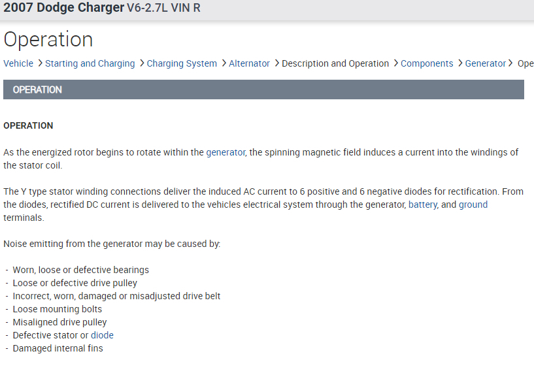Viewport: 534px width, 392px height.
Task: Click the 2007 Dodge Charger vehicle title
Action: [x=64, y=8]
